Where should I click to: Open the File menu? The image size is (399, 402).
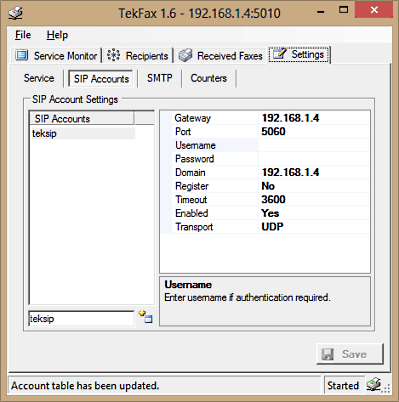point(23,35)
